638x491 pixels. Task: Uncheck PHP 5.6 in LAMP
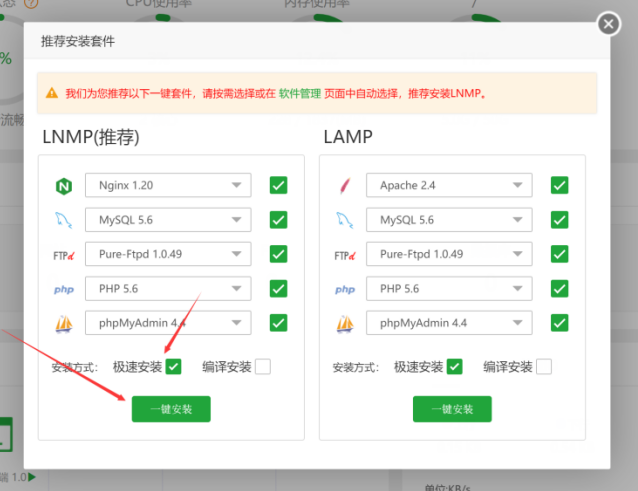tap(560, 288)
